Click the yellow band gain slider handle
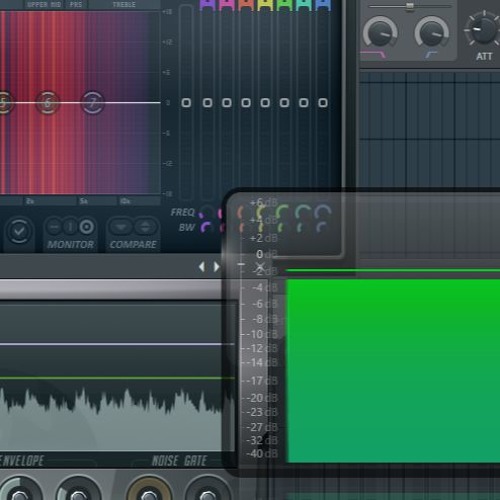This screenshot has width=500, height=500. (265, 103)
